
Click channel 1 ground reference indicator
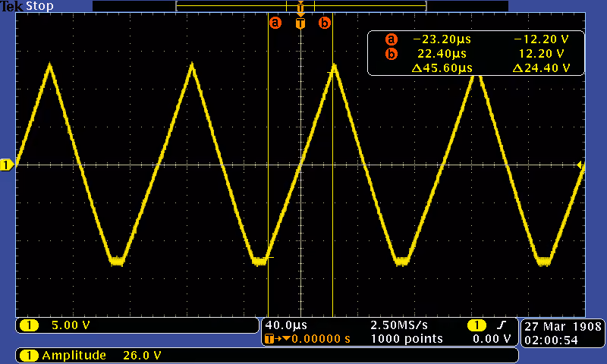7,165
